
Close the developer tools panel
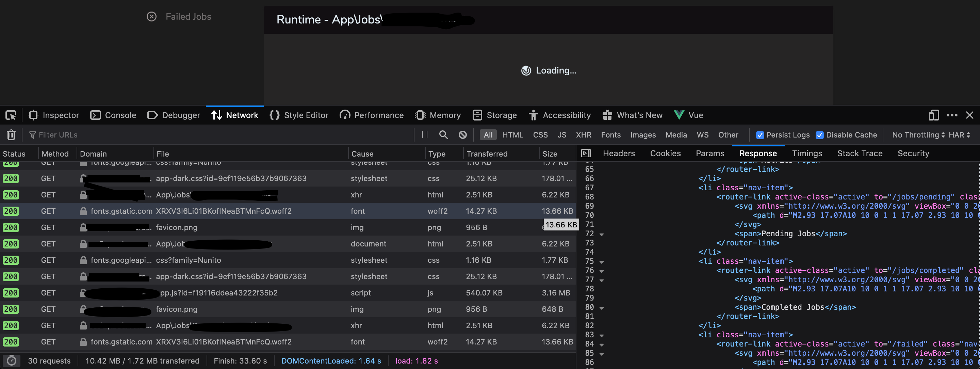coord(970,115)
